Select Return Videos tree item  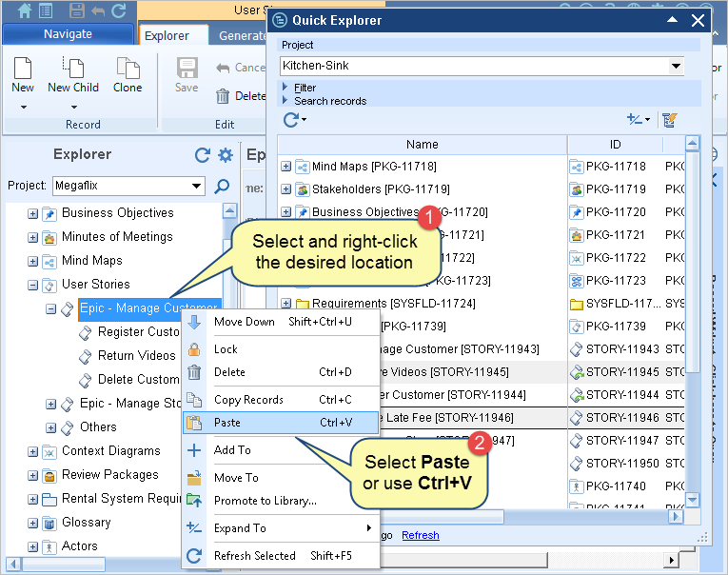pos(136,356)
